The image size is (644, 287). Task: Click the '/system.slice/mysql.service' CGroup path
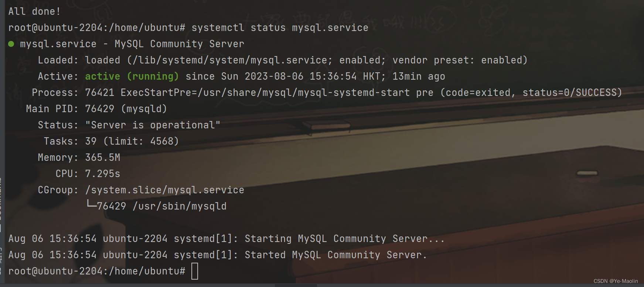[x=164, y=190]
